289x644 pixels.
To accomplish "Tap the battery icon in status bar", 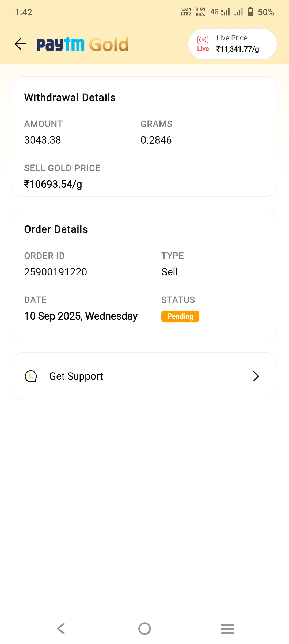I will click(x=250, y=12).
